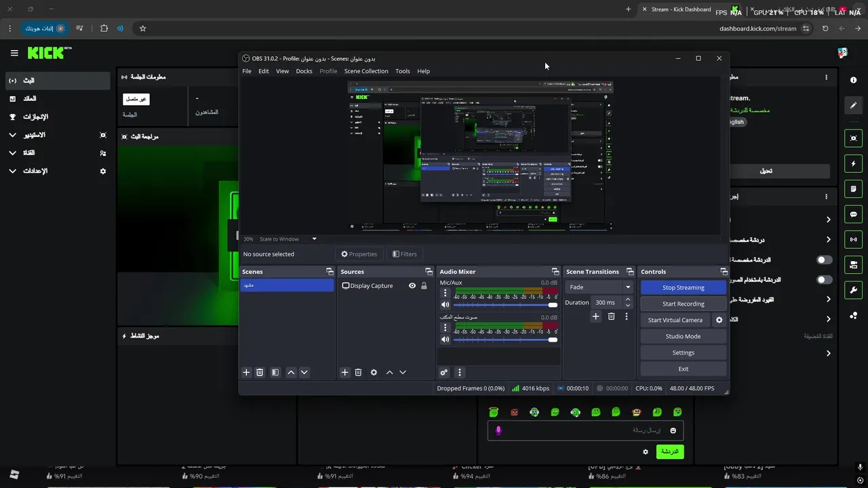Remove selected scene using Scenes trash icon
The height and width of the screenshot is (488, 868).
coord(260,372)
